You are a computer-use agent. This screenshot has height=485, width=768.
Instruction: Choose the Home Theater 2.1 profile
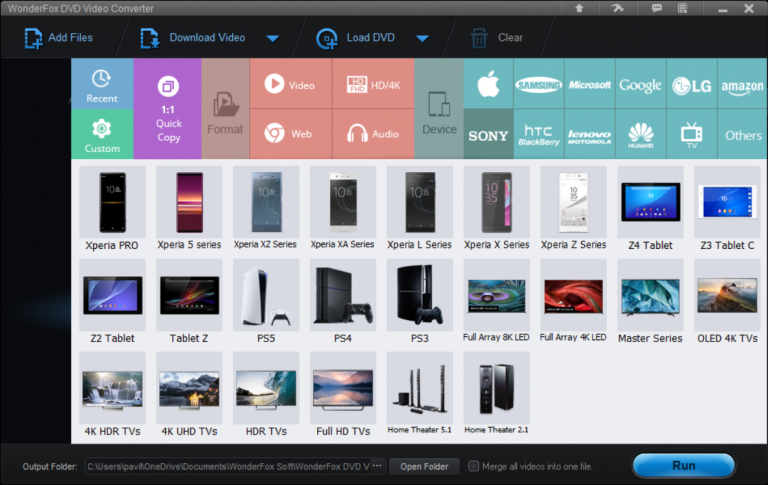[x=497, y=395]
